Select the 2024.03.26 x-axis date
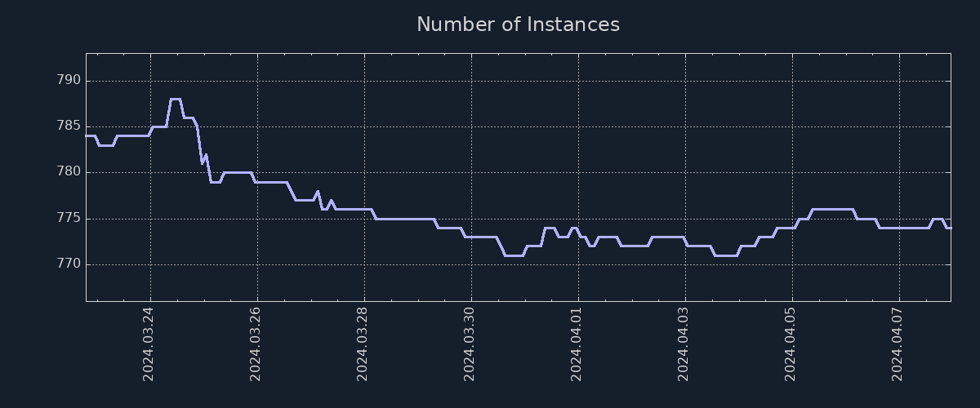Screen dimensions: 980x408 (x=256, y=344)
